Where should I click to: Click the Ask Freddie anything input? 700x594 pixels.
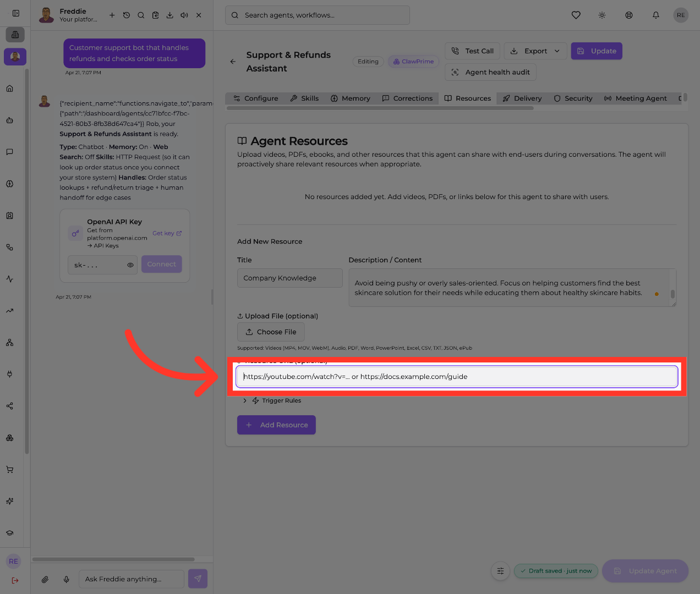132,579
